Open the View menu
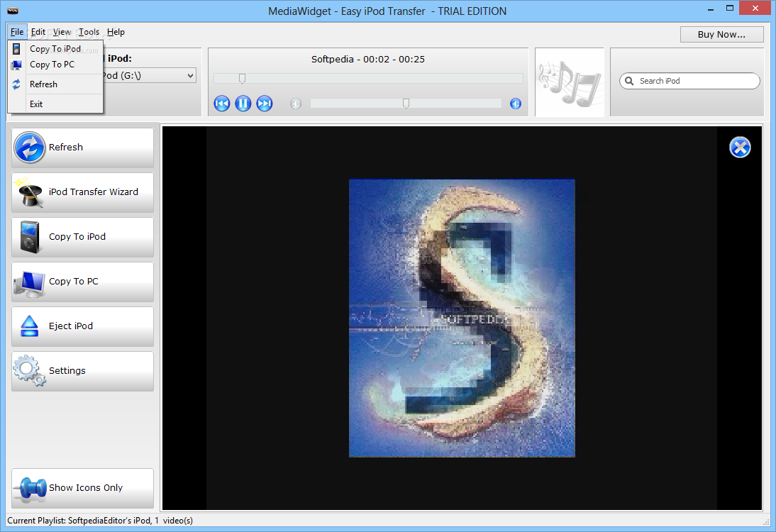 click(62, 32)
